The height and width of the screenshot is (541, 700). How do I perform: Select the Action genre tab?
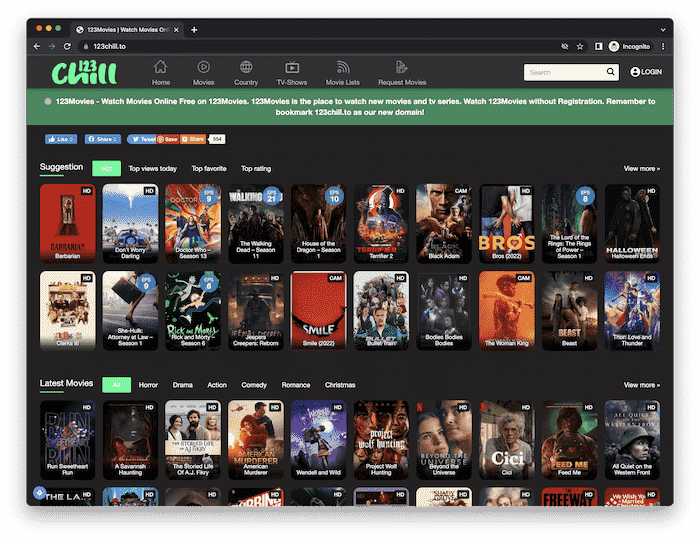[217, 385]
